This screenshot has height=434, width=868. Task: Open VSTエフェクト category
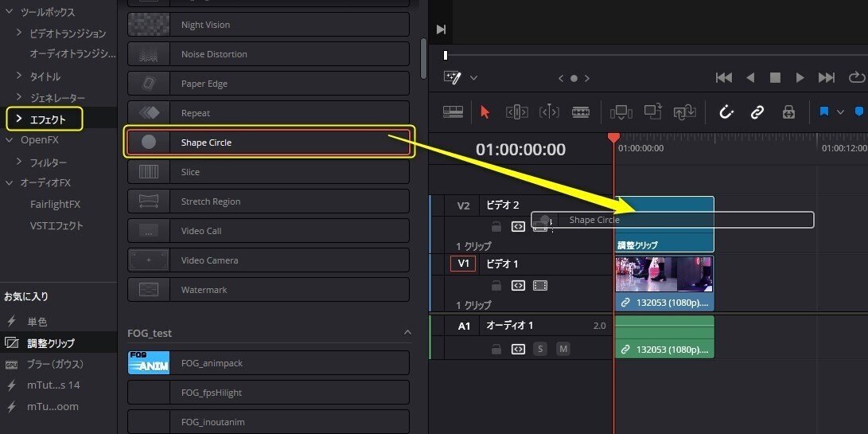click(x=56, y=225)
